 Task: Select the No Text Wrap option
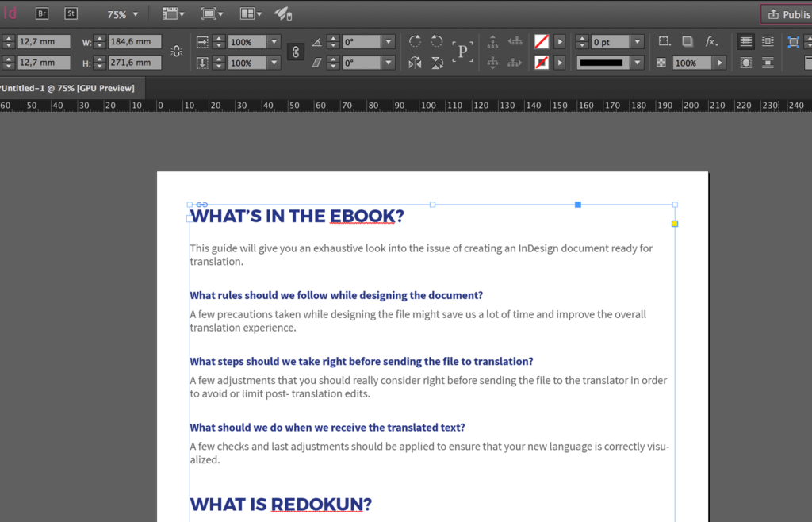(x=745, y=41)
